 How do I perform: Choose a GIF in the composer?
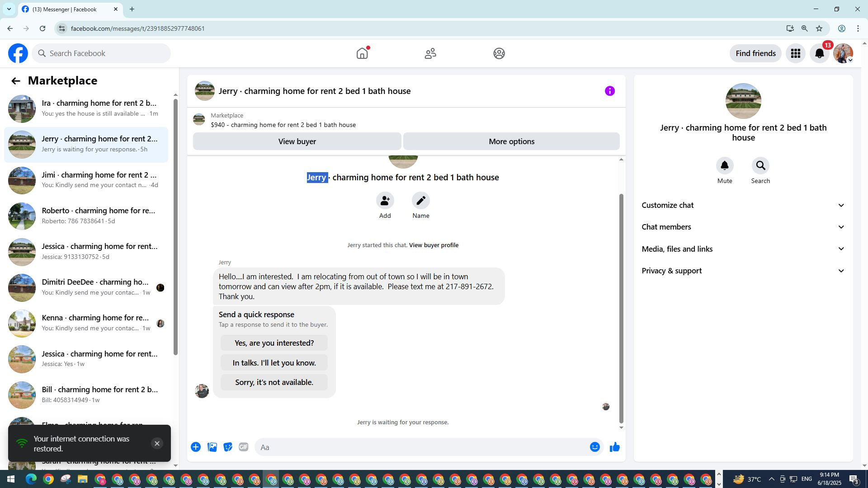coord(244,447)
